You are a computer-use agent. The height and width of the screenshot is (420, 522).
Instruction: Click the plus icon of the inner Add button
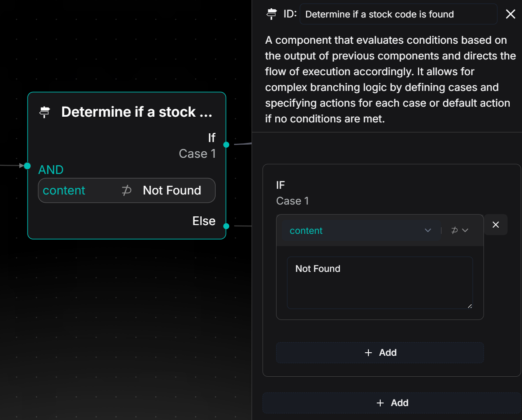coord(368,353)
